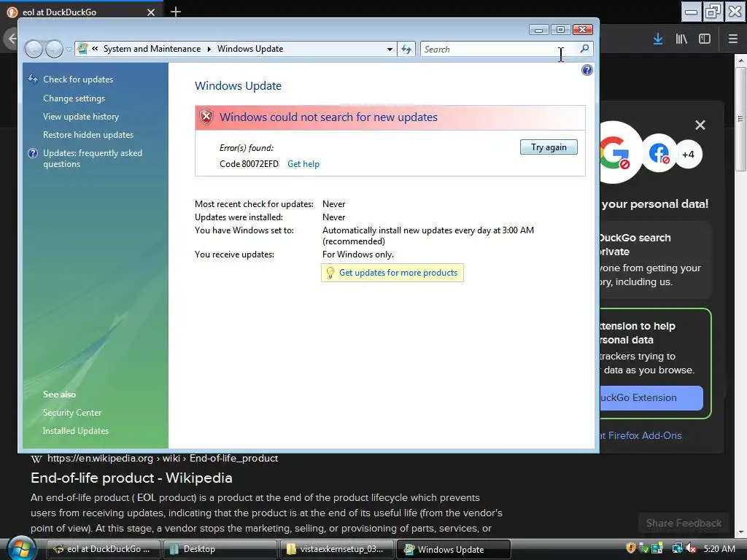Click the clock showing 5:20 AM
Image resolution: width=747 pixels, height=560 pixels.
point(719,548)
